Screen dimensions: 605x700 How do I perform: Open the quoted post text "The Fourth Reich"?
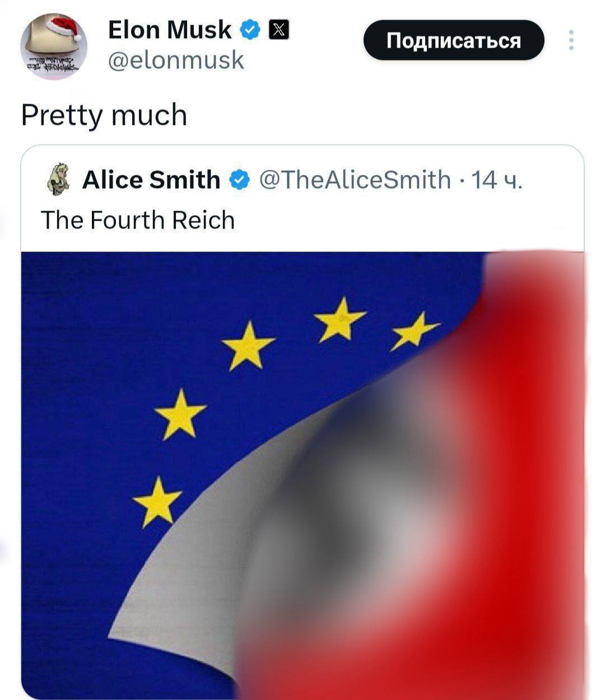click(x=138, y=220)
